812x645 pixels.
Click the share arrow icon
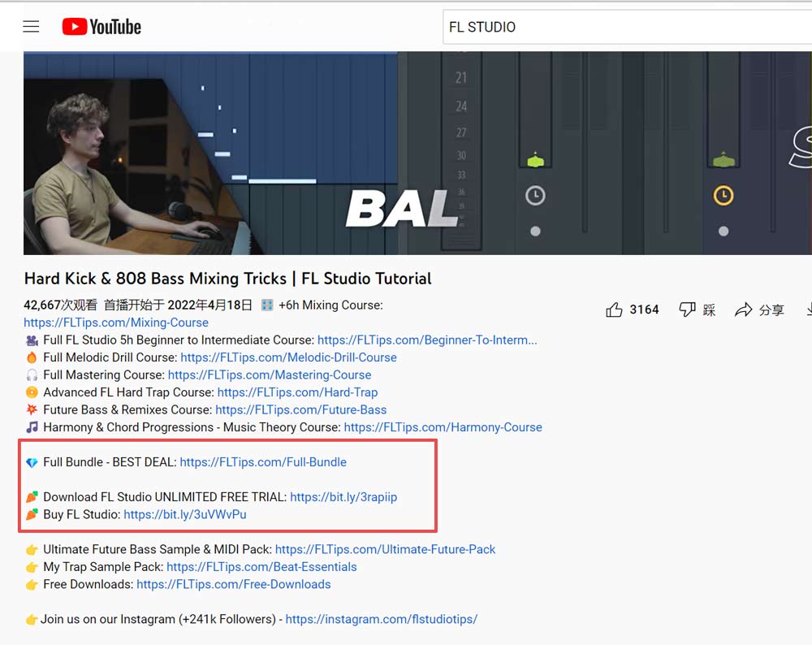point(743,310)
